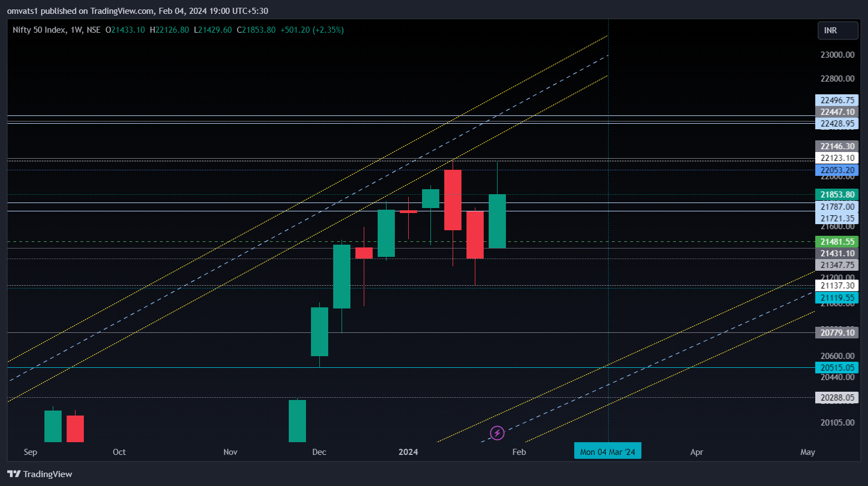The width and height of the screenshot is (868, 486).
Task: Click the 20105.00 axis price
Action: 837,423
